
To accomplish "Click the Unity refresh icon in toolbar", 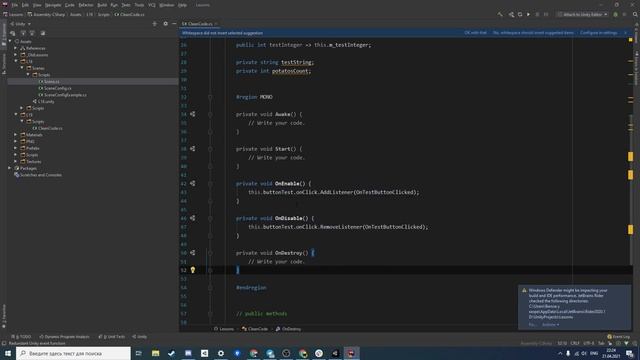I will (x=520, y=14).
